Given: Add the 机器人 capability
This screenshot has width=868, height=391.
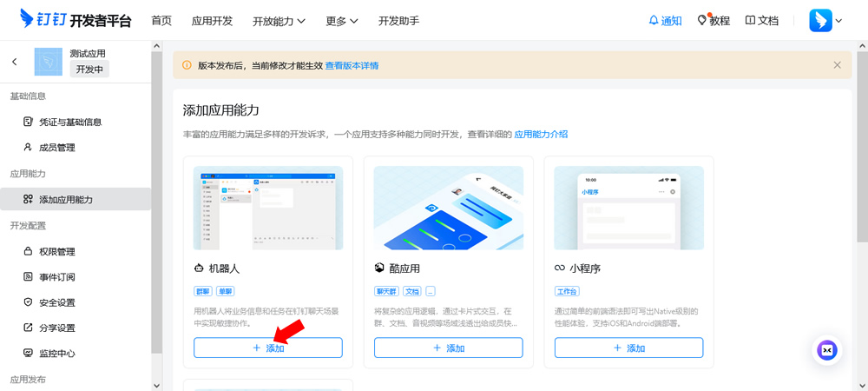Looking at the screenshot, I should [x=268, y=348].
